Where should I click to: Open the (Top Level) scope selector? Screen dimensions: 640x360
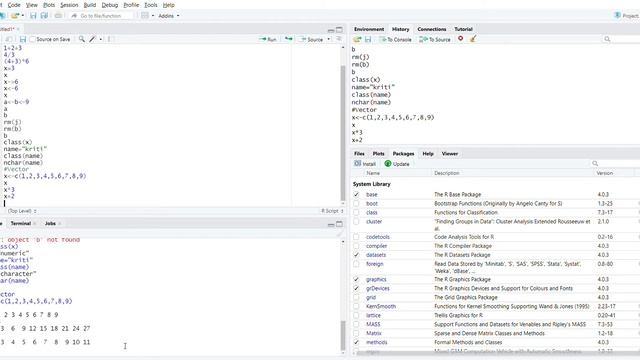22,211
